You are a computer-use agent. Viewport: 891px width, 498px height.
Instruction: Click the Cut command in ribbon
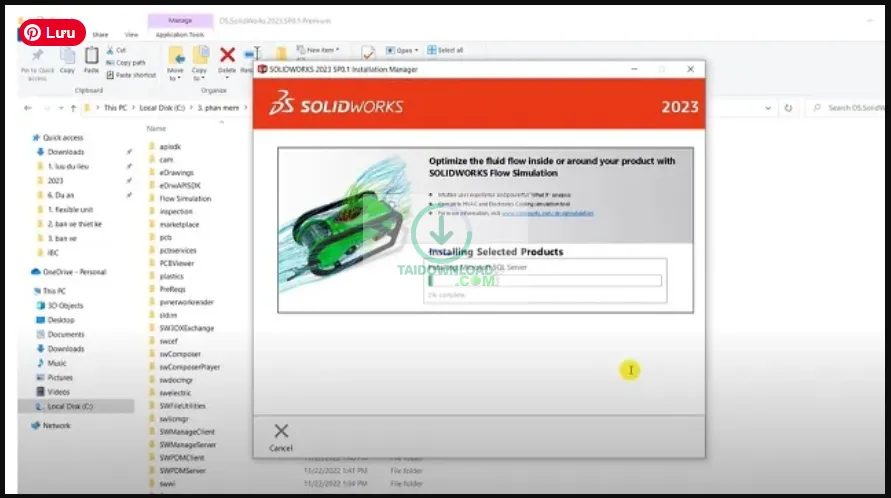coord(116,50)
